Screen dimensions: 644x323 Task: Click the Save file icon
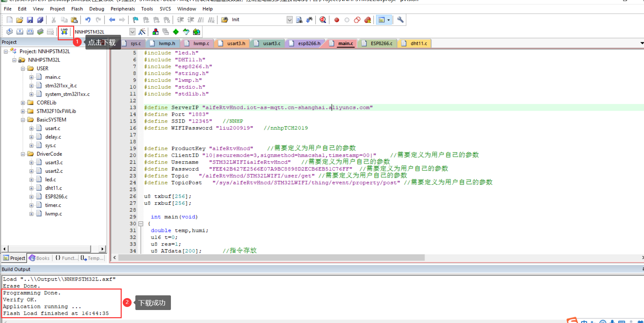[x=30, y=20]
